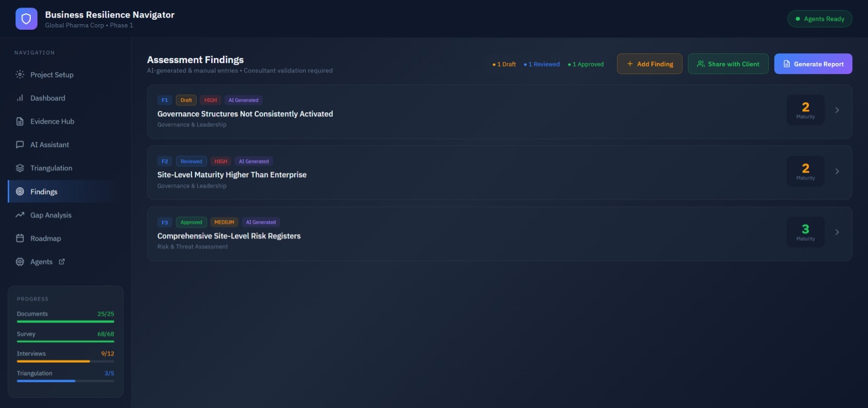Click the Add Finding button
The image size is (868, 408).
click(649, 64)
